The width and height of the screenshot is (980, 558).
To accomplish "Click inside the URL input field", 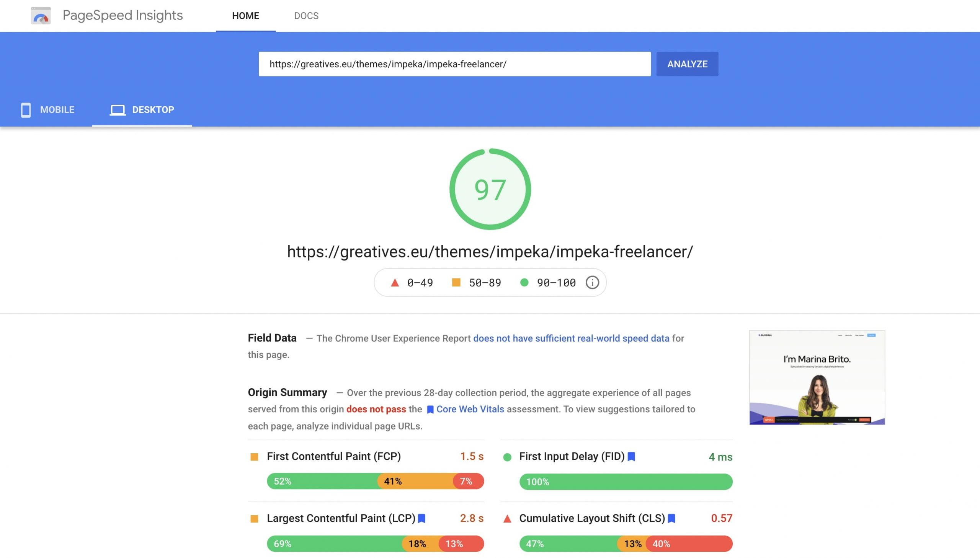I will tap(454, 63).
